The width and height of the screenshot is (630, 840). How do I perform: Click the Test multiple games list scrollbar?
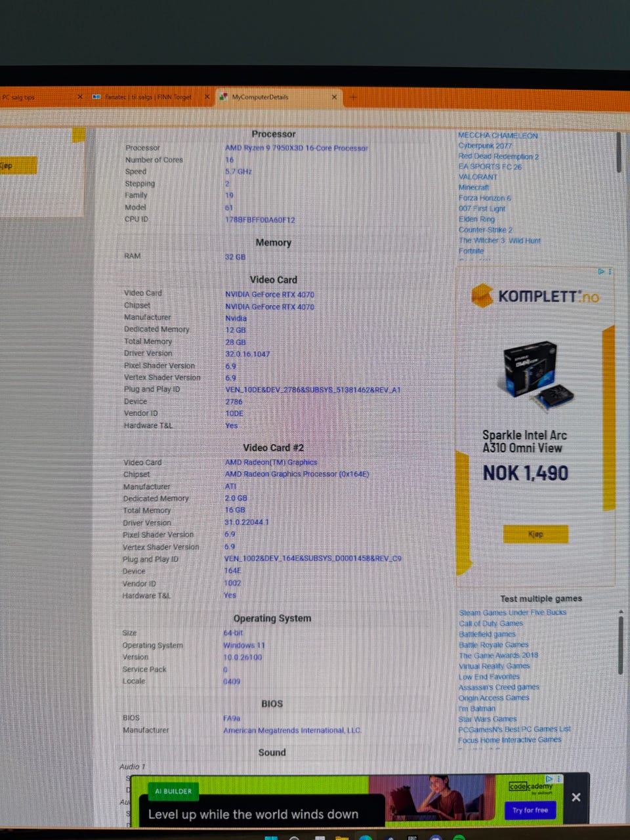620,644
